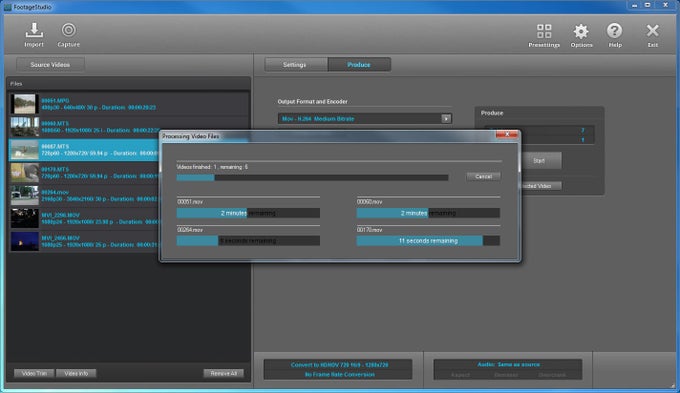Click the 00264.mov progress bar
Screen dimensions: 680x393
tap(248, 241)
